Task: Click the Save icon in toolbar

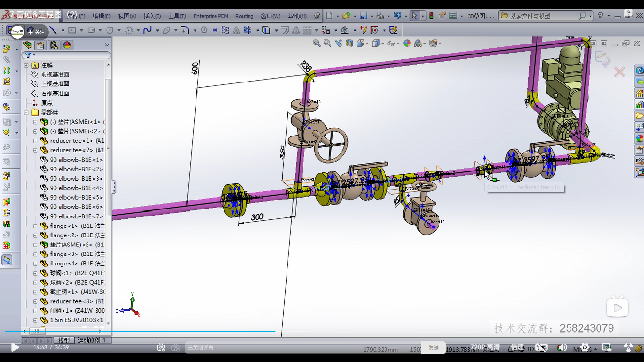Action: click(364, 16)
